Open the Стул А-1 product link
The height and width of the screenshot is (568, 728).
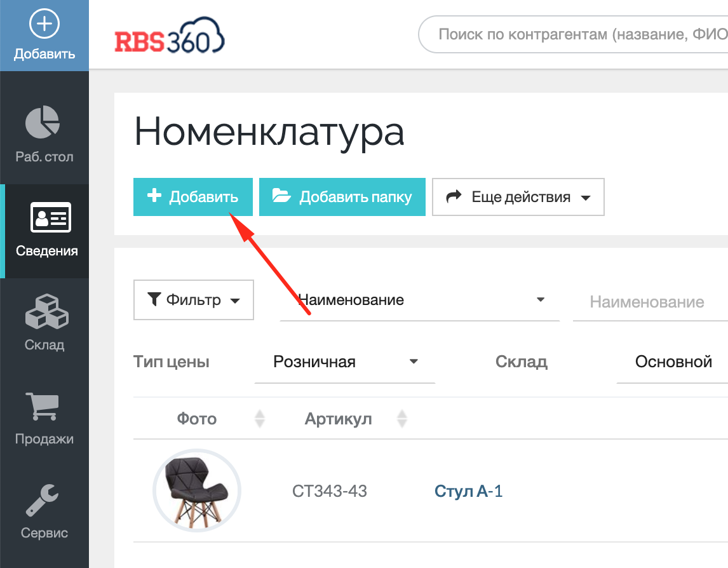click(x=468, y=491)
